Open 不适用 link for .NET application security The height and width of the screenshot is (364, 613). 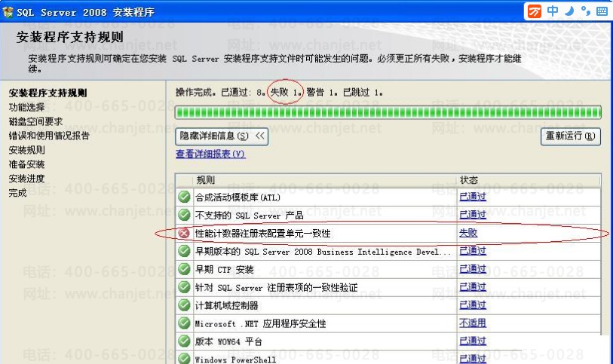coord(473,323)
